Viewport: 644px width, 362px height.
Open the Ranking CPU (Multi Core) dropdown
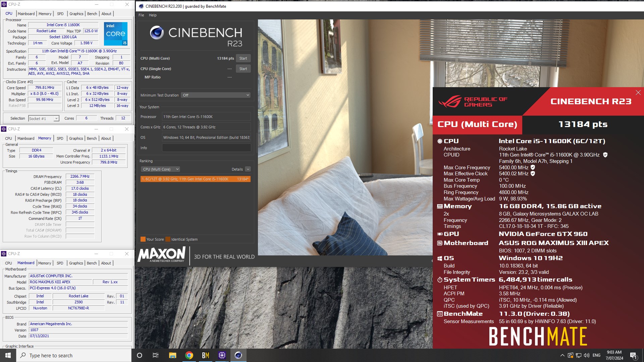coord(160,169)
